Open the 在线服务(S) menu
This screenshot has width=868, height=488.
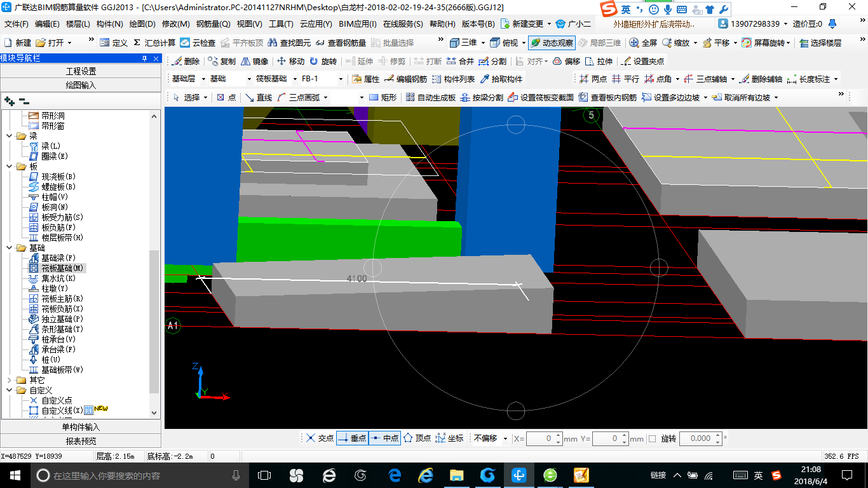point(403,24)
